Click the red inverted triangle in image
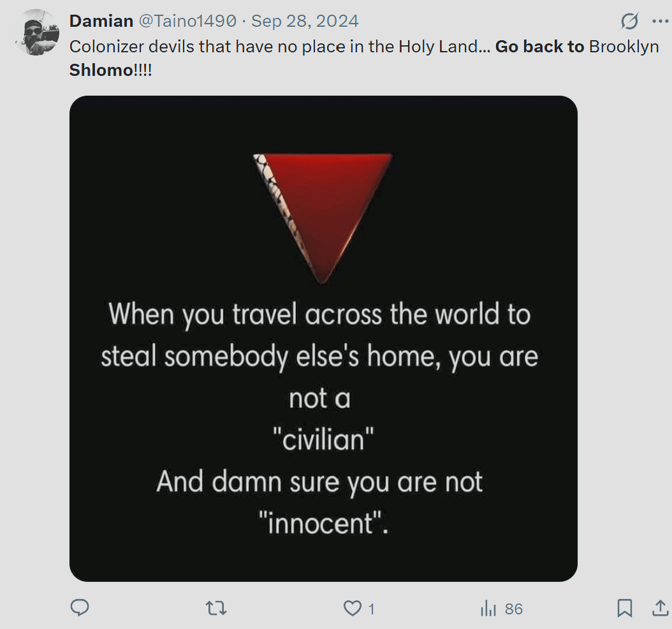Image resolution: width=672 pixels, height=629 pixels. pos(322,218)
